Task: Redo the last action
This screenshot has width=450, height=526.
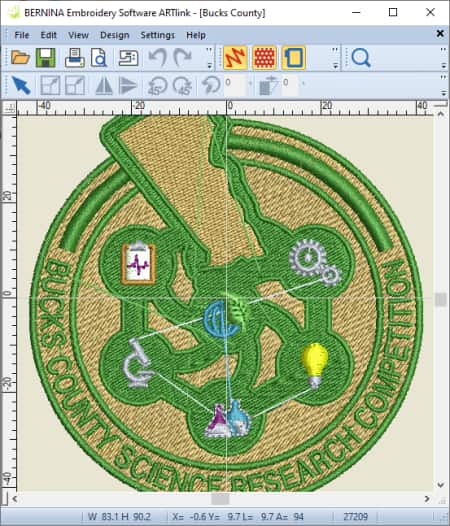Action: tap(182, 58)
